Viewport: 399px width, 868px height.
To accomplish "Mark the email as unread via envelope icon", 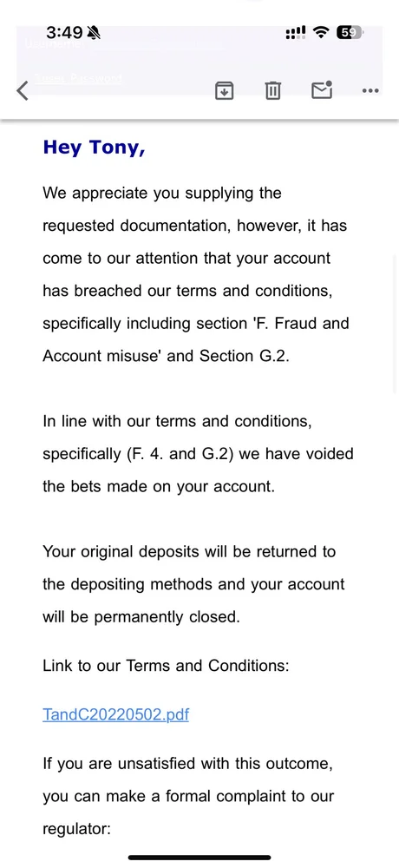I will [322, 89].
